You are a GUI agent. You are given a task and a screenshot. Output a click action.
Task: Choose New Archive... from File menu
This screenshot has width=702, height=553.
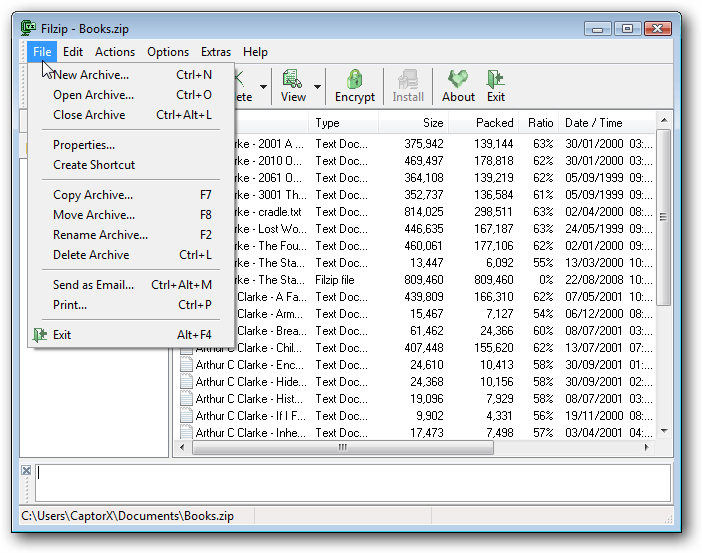coord(132,75)
